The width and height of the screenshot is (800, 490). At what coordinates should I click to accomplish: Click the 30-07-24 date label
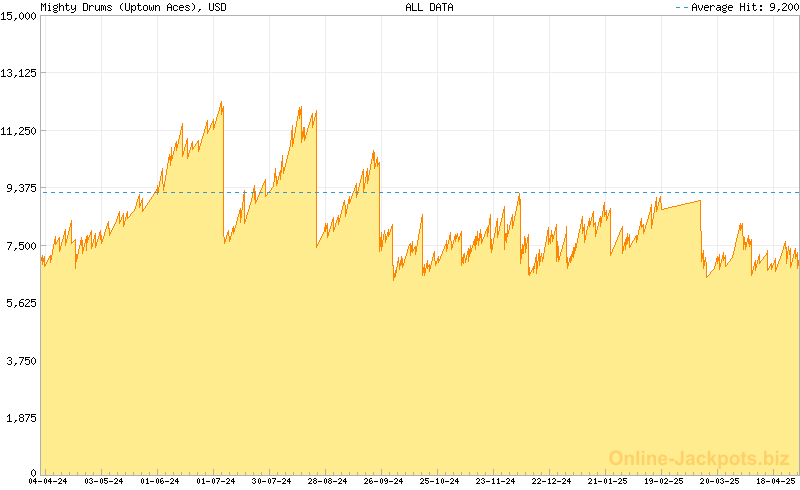(x=272, y=482)
